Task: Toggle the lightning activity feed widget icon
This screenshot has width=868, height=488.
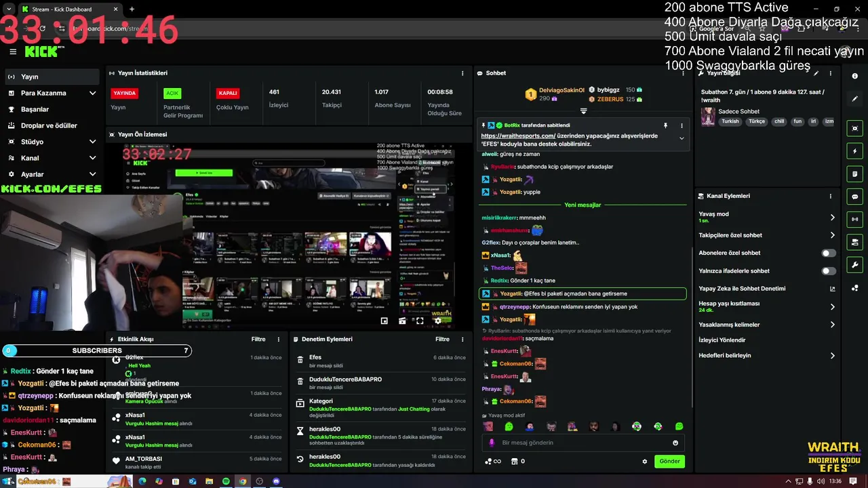Action: [855, 151]
